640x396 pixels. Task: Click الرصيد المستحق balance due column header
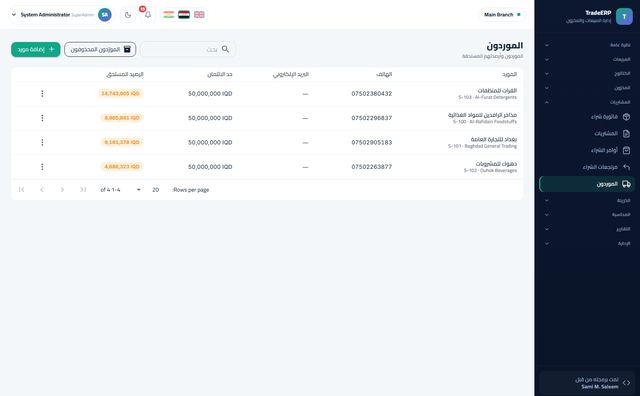125,74
